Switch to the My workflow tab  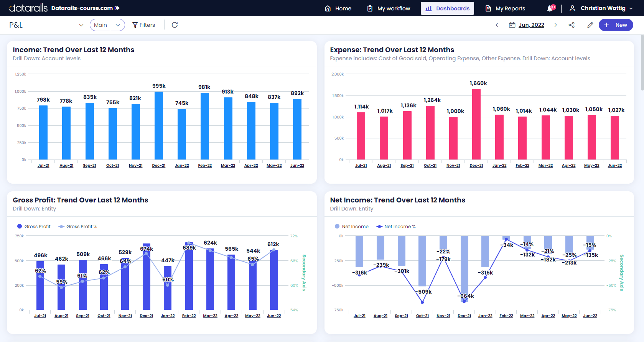[x=389, y=8]
